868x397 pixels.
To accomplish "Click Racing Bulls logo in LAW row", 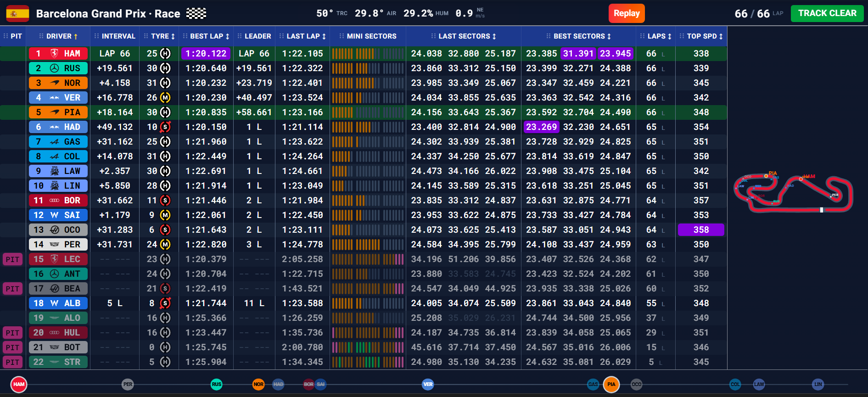I will tap(55, 171).
